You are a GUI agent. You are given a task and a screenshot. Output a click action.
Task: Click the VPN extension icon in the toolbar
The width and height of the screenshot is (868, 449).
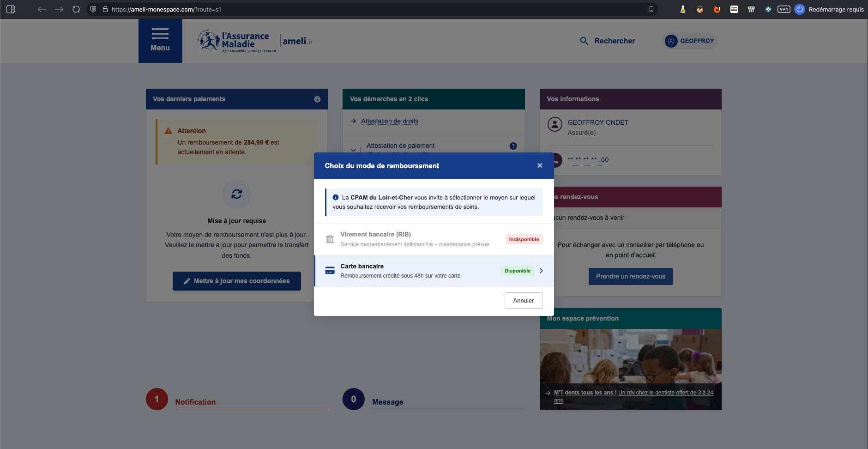coord(784,8)
